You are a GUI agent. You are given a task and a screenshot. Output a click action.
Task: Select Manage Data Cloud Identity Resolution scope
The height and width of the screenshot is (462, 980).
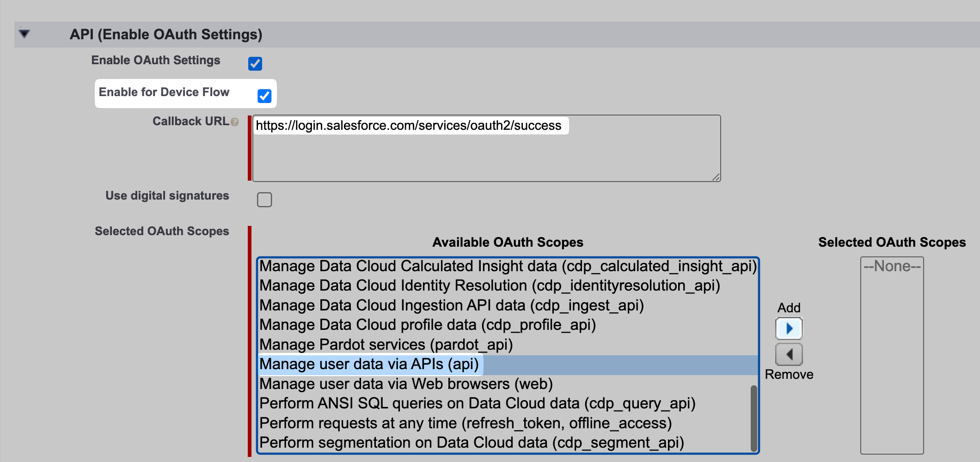(x=489, y=286)
